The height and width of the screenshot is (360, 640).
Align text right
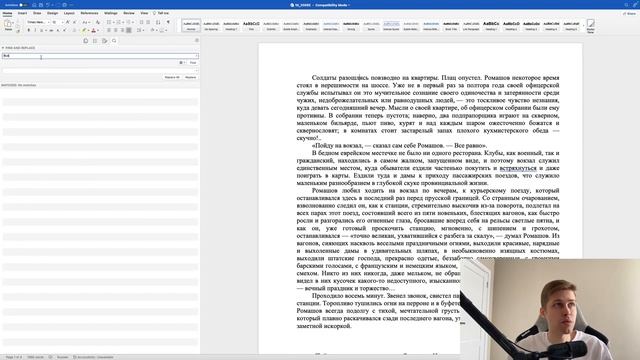122,30
